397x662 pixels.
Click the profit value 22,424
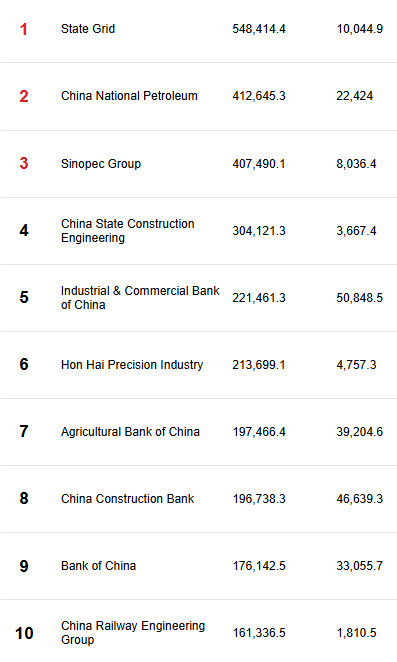click(355, 96)
